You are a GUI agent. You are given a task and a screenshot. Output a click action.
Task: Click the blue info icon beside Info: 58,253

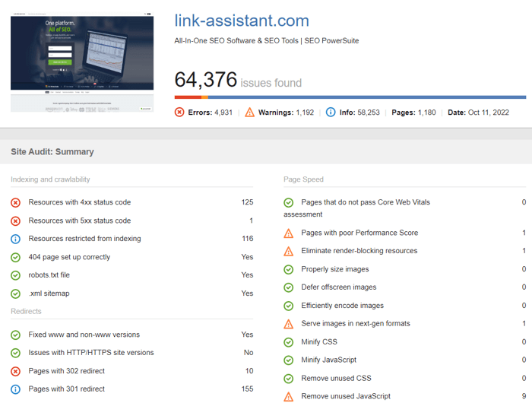point(331,113)
